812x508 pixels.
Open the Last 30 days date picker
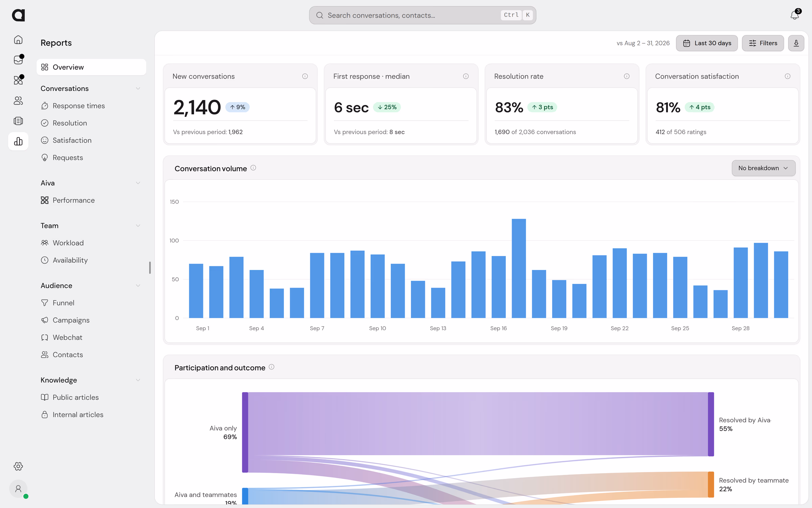[x=707, y=43]
